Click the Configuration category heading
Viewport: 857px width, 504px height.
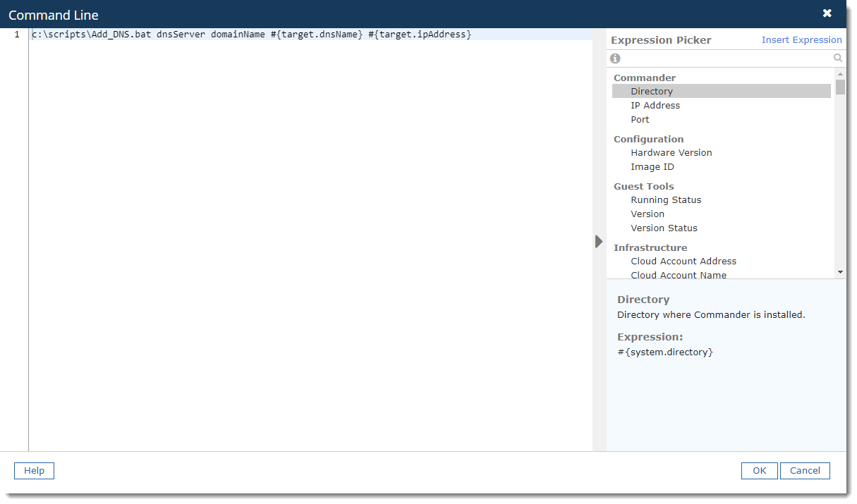[648, 139]
